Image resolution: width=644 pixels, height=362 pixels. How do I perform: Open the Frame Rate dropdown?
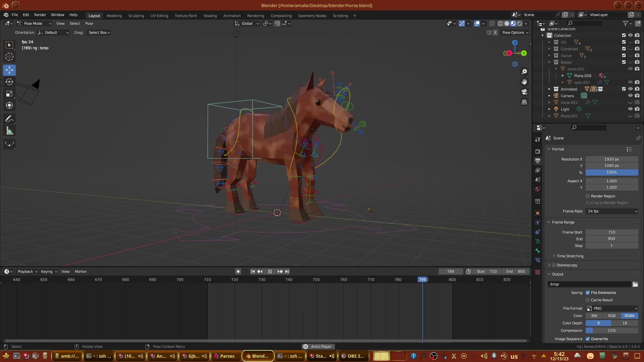(612, 211)
